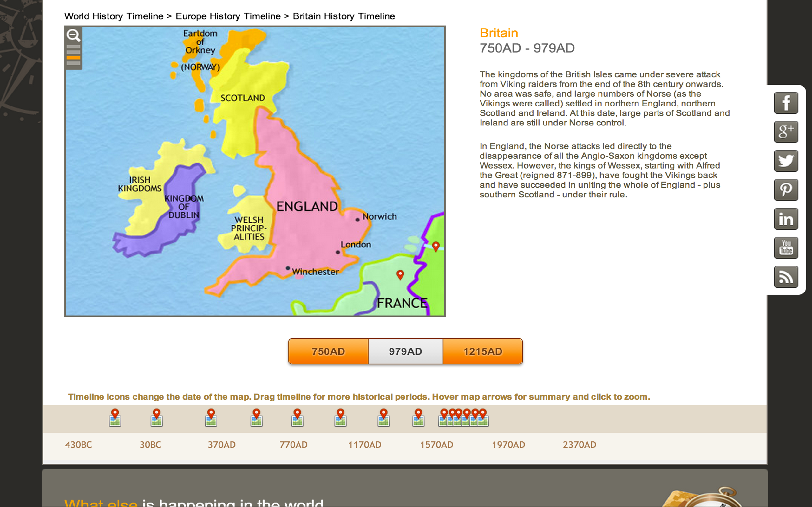Click the Pinterest share icon
The height and width of the screenshot is (507, 812).
point(786,190)
